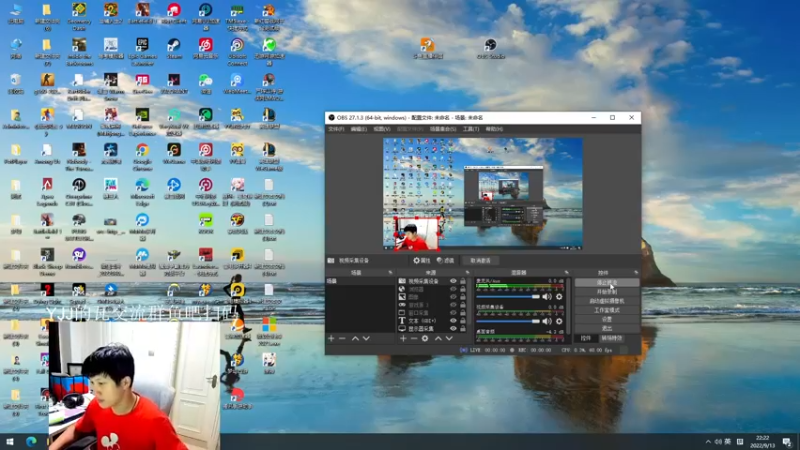Select the Epic Games Launcher desktop icon
The width and height of the screenshot is (800, 450).
[142, 52]
